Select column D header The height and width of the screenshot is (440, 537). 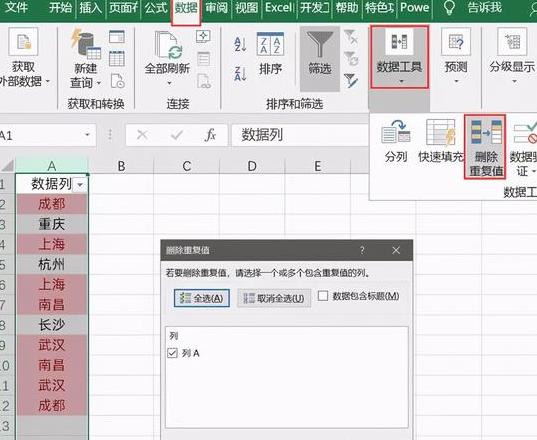pos(252,166)
